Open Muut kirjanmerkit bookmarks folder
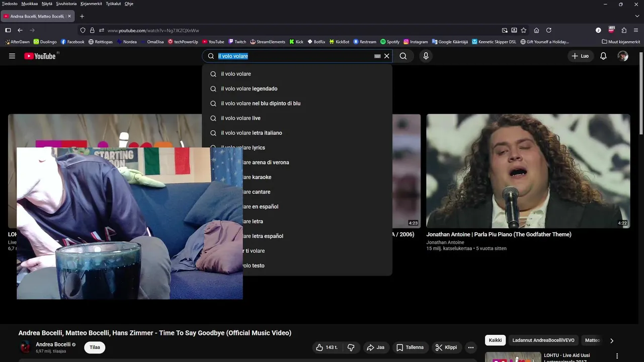 621,42
